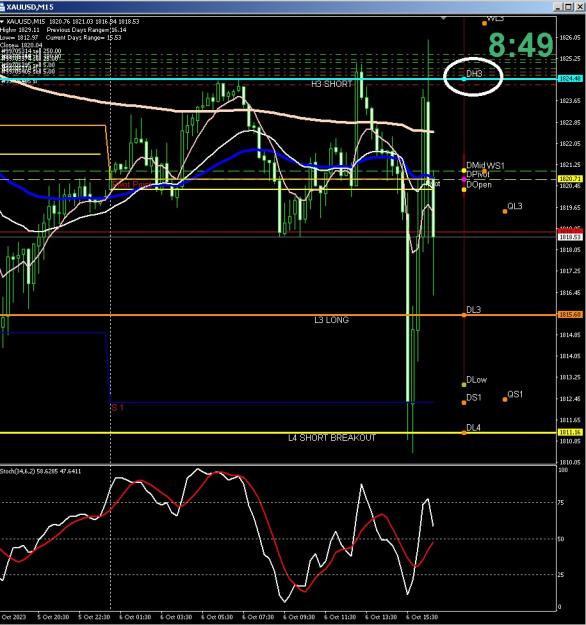Click the Stoch(14,6,2) indicator label
This screenshot has height=625, width=586.
point(40,471)
